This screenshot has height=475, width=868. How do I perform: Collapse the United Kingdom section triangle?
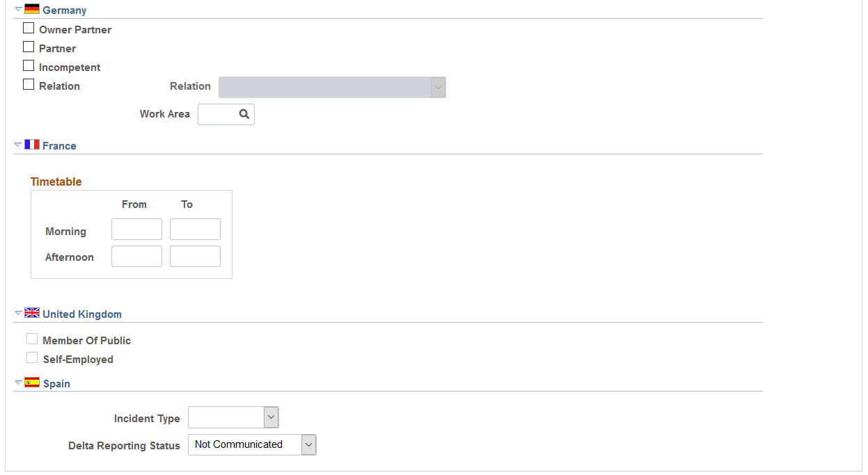[18, 314]
